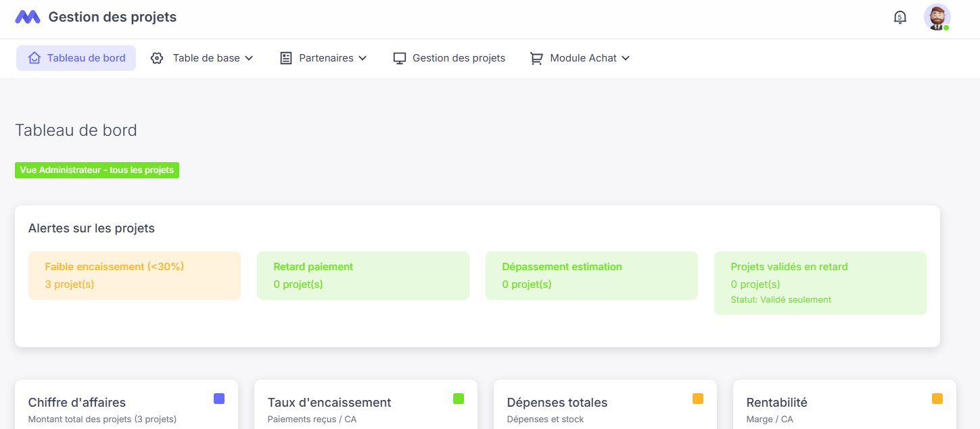Open the Faible encaissement alert card
The height and width of the screenshot is (429, 980).
tap(134, 276)
